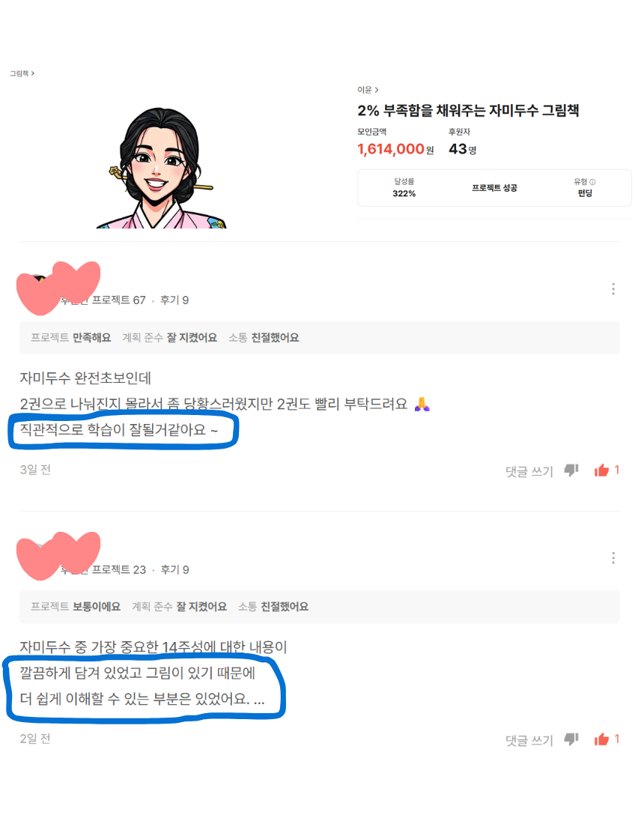The image size is (644, 824).
Task: Like the second review with thumbs up
Action: [x=601, y=739]
